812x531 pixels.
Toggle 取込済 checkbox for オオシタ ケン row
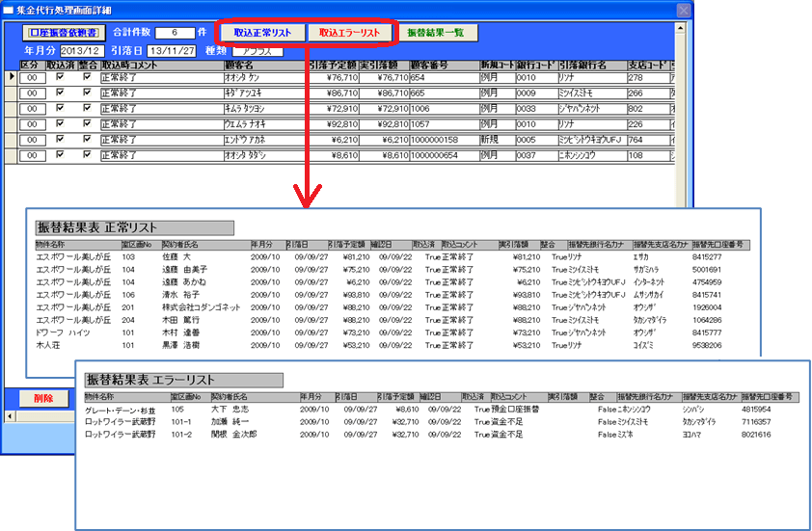pos(61,77)
